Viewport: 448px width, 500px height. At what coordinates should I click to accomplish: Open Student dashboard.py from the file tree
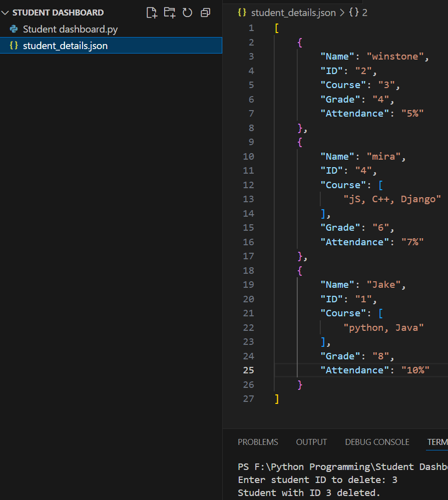click(x=70, y=29)
